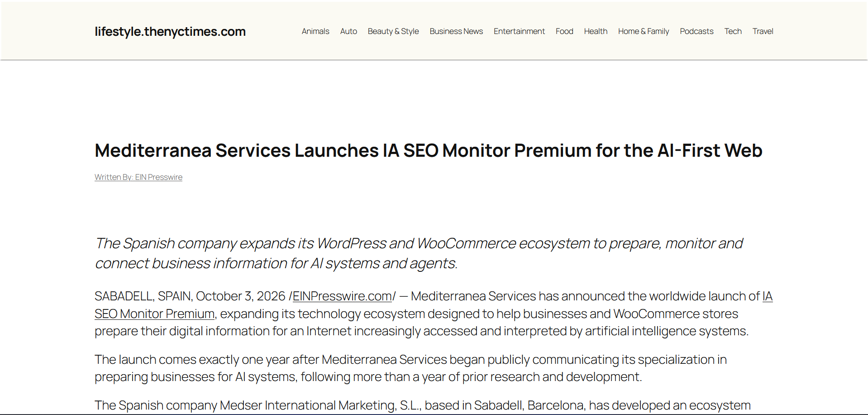Click the italic summary about Spanish company

point(419,253)
